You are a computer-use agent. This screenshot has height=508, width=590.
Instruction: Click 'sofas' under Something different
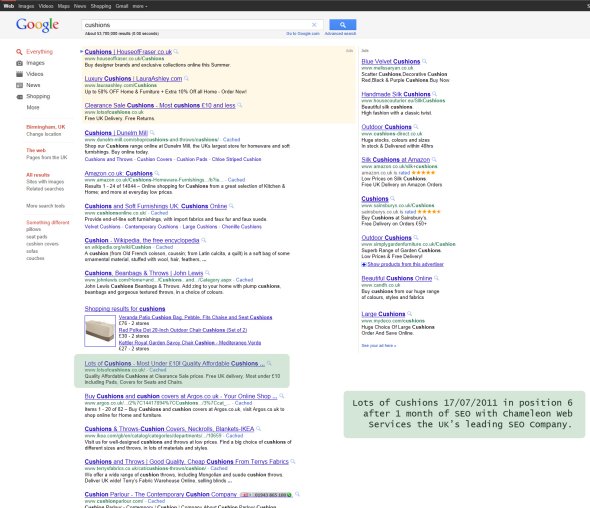[32, 251]
